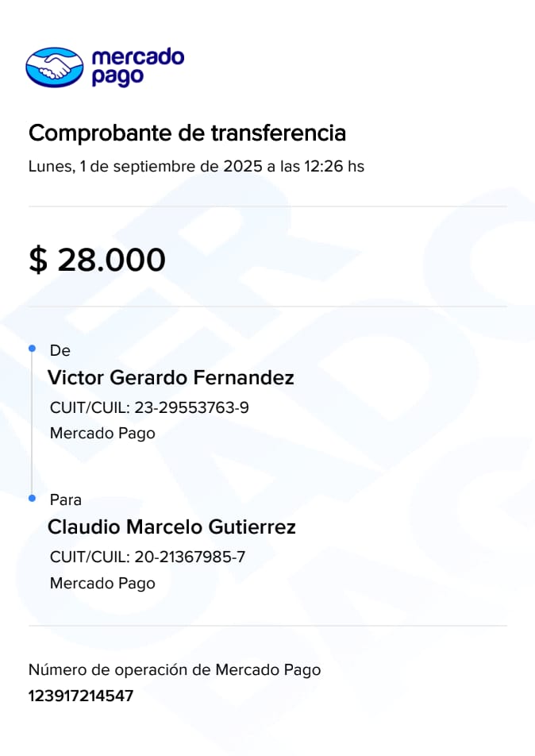
Task: Click the blue dot beside "De"
Action: (x=32, y=349)
